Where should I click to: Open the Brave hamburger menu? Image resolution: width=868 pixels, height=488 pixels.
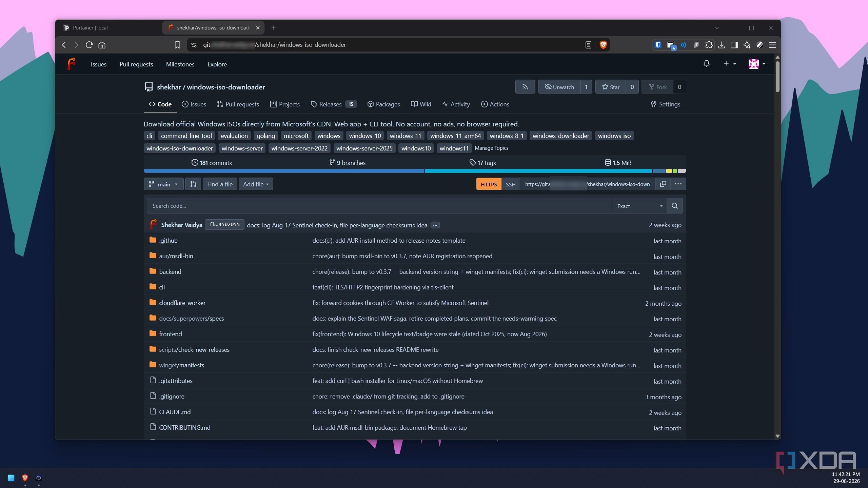pos(773,45)
